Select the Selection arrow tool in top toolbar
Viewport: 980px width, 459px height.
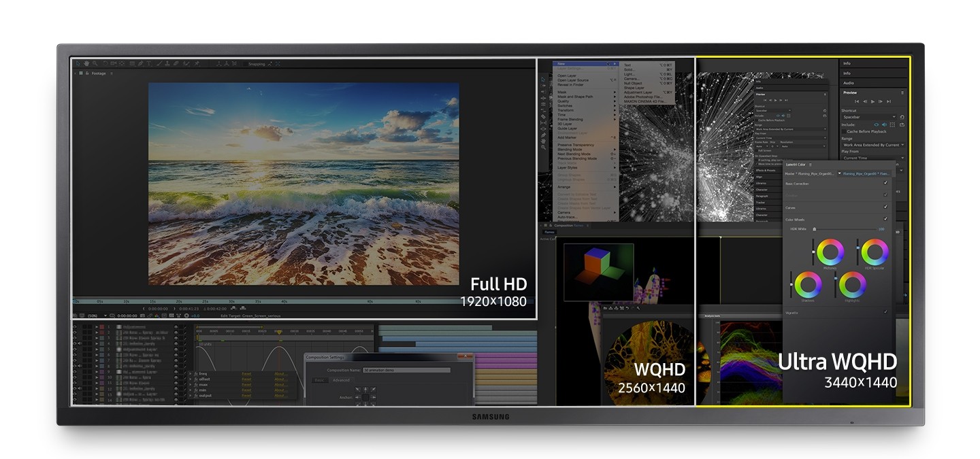78,63
